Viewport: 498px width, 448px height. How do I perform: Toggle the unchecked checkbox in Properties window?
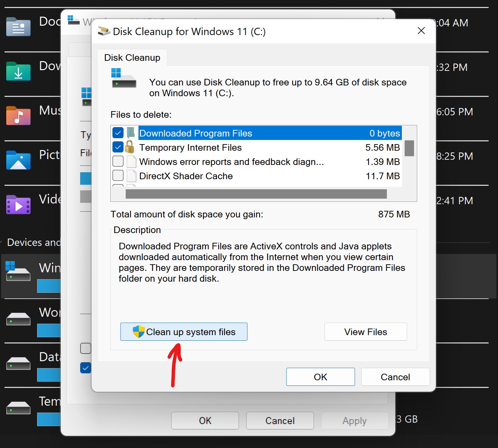click(86, 348)
